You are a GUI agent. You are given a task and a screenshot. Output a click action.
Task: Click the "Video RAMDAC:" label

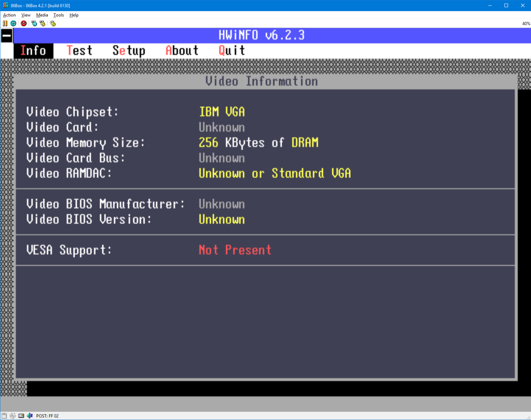tap(69, 173)
